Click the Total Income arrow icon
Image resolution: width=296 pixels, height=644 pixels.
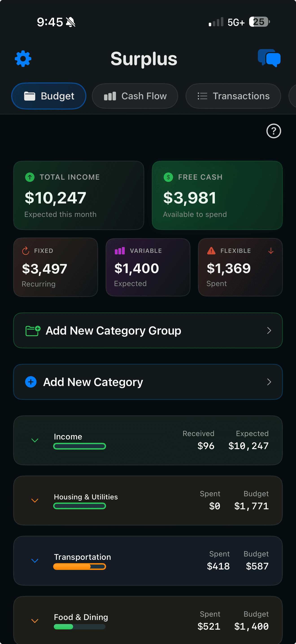click(30, 177)
